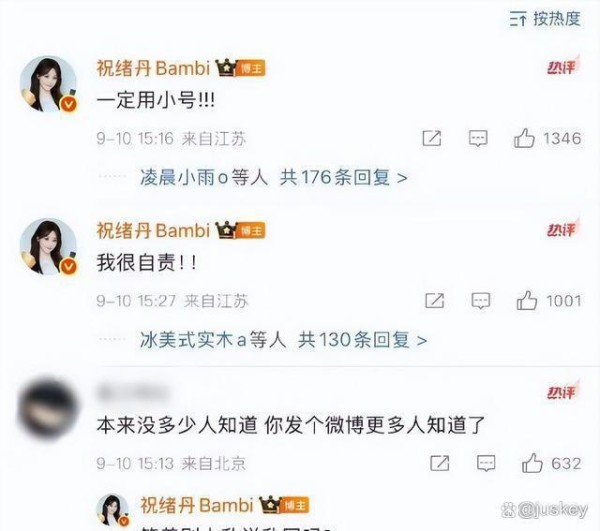Reply to the 我很自责 comment
This screenshot has width=600, height=531.
click(481, 301)
